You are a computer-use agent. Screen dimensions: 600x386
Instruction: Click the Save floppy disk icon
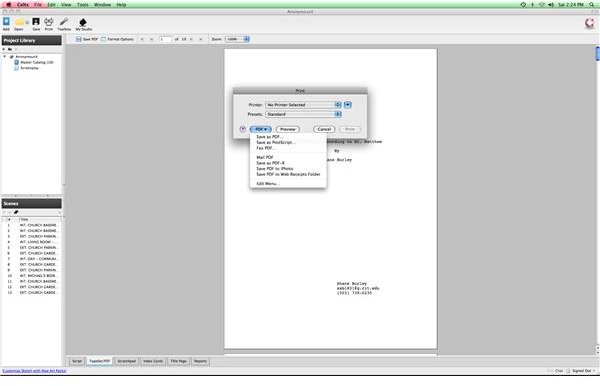[x=36, y=22]
